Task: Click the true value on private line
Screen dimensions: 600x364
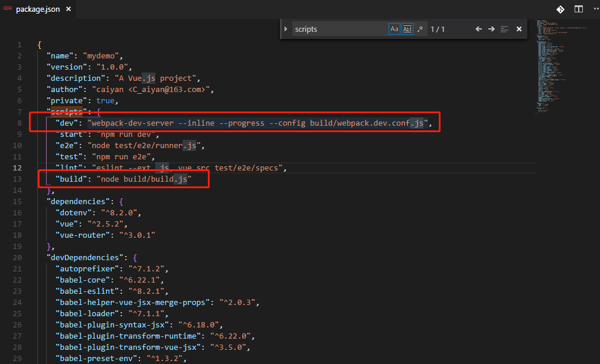Action: click(105, 100)
